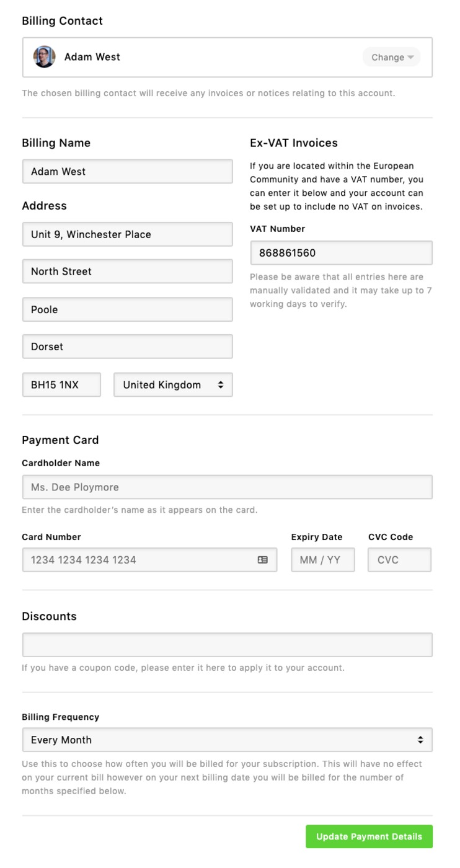The image size is (460, 868).
Task: Select the Dorset county field
Action: point(128,347)
